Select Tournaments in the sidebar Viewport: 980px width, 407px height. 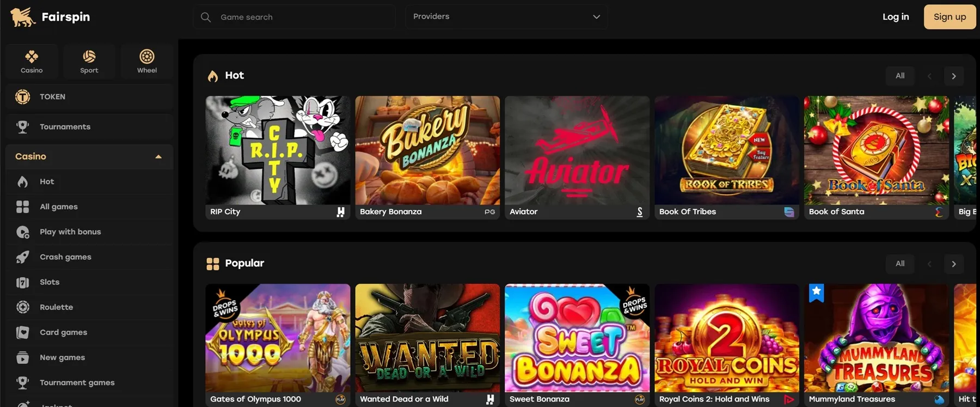click(65, 127)
